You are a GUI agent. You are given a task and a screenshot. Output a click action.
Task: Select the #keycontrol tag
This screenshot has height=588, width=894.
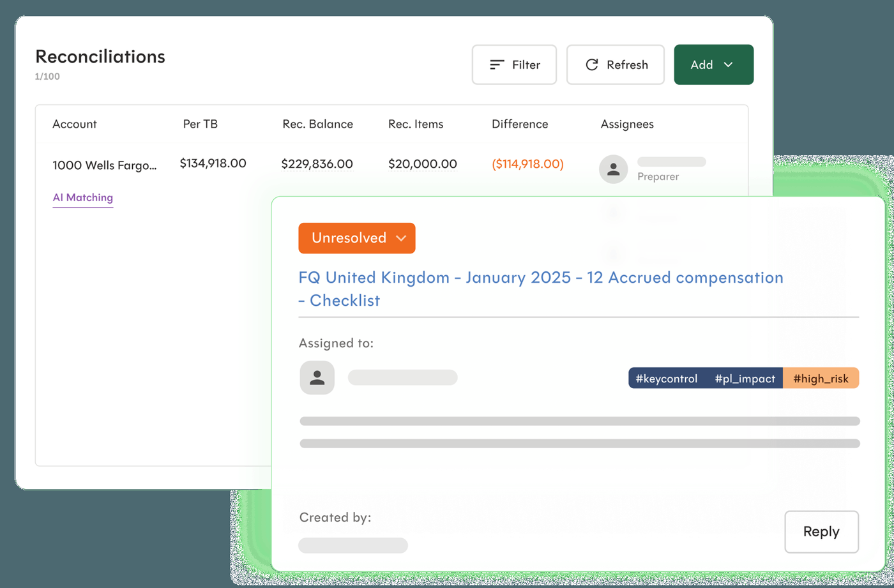667,379
